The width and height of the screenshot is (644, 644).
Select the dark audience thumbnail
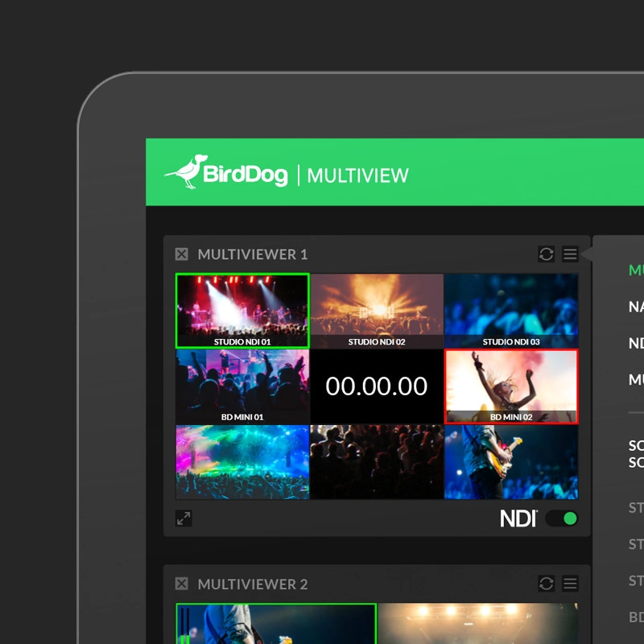(377, 462)
